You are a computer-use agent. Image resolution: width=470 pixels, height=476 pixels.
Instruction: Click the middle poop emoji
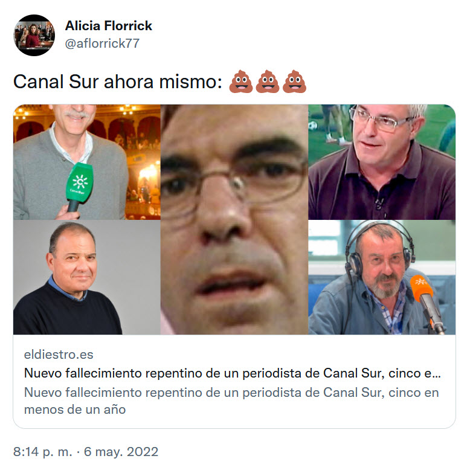(268, 82)
